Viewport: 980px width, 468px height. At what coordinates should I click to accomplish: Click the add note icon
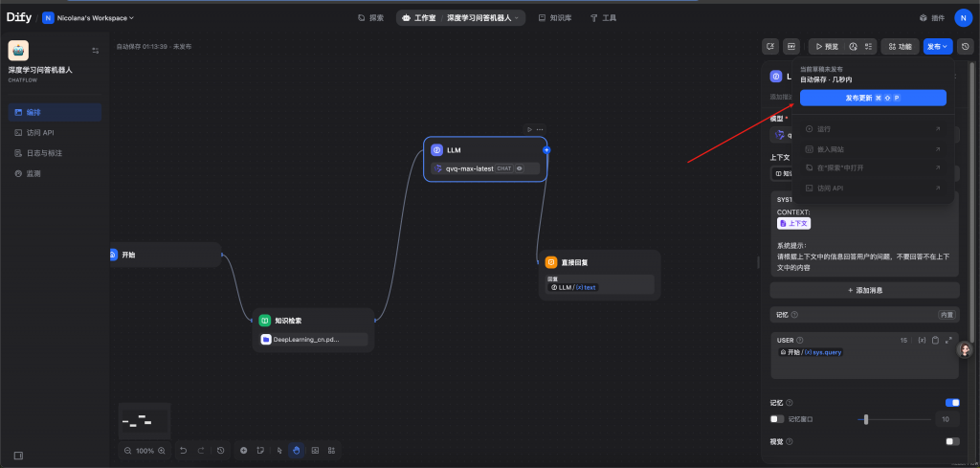[x=259, y=450]
